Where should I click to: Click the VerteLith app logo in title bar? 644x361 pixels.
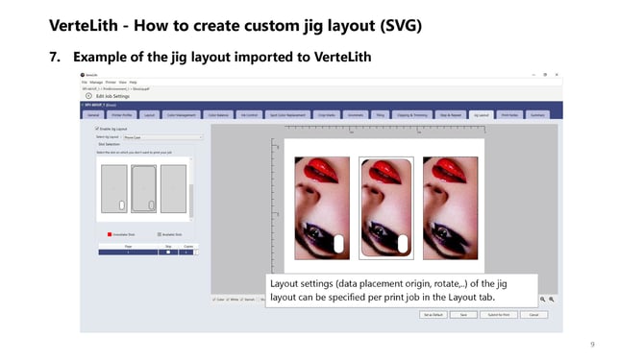point(83,75)
